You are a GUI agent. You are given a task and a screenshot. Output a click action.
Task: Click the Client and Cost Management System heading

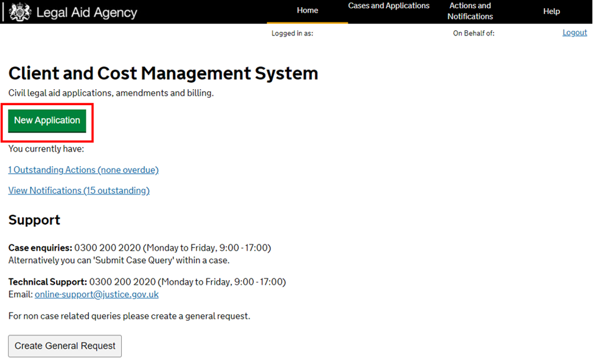tap(163, 74)
